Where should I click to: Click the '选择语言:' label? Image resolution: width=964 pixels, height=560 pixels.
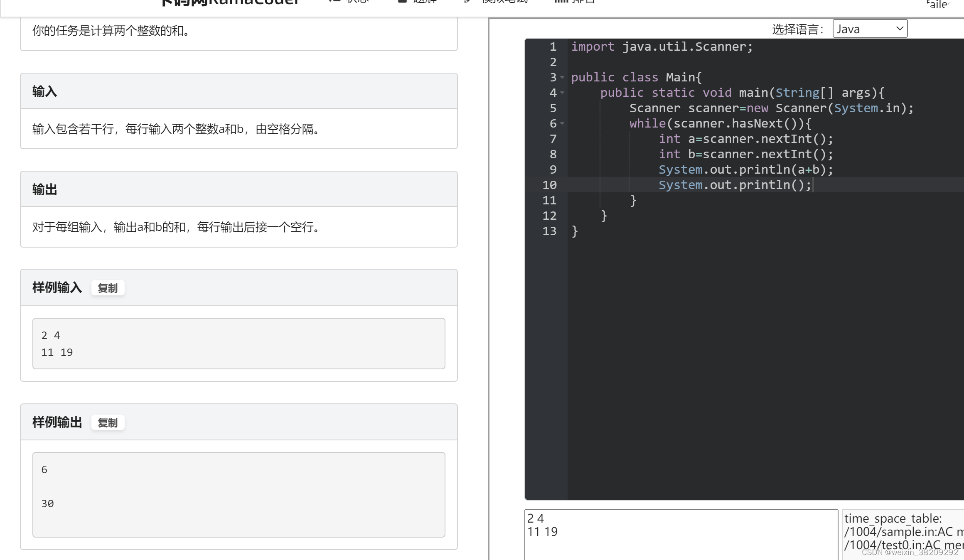click(798, 29)
